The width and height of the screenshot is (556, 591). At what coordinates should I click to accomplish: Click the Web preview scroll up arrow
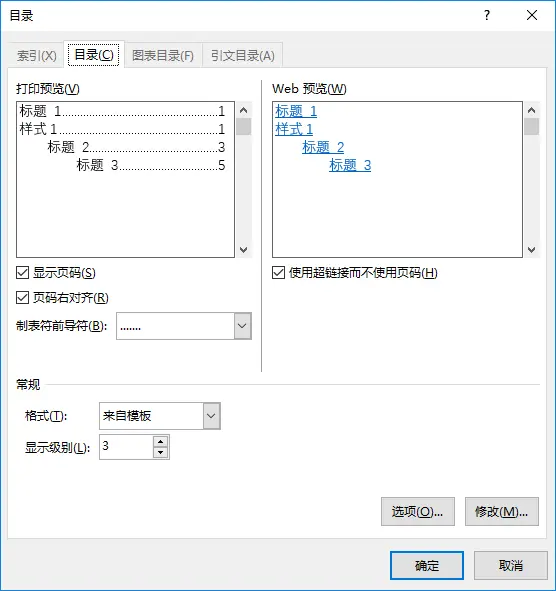pos(531,110)
